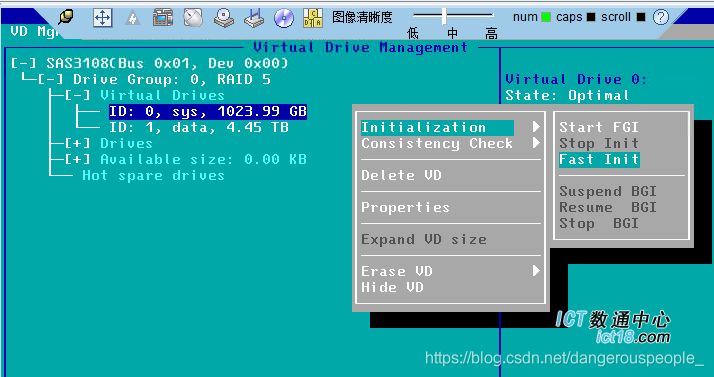Collapse Drive Group 0 RAID 5 node
714x377 pixels.
(51, 80)
